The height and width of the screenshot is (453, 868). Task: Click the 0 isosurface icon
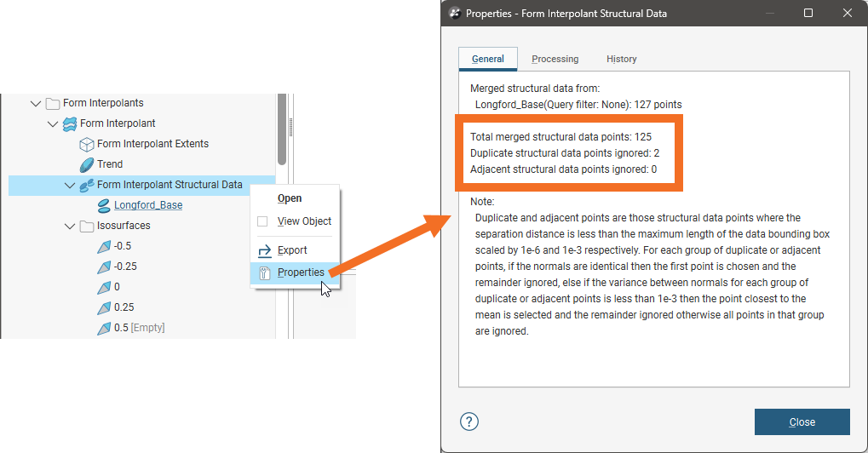pos(104,288)
